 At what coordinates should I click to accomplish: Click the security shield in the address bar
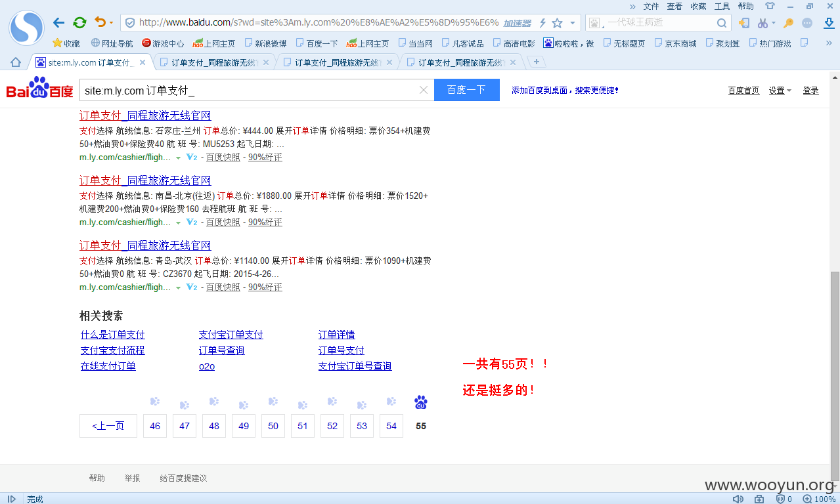point(130,23)
